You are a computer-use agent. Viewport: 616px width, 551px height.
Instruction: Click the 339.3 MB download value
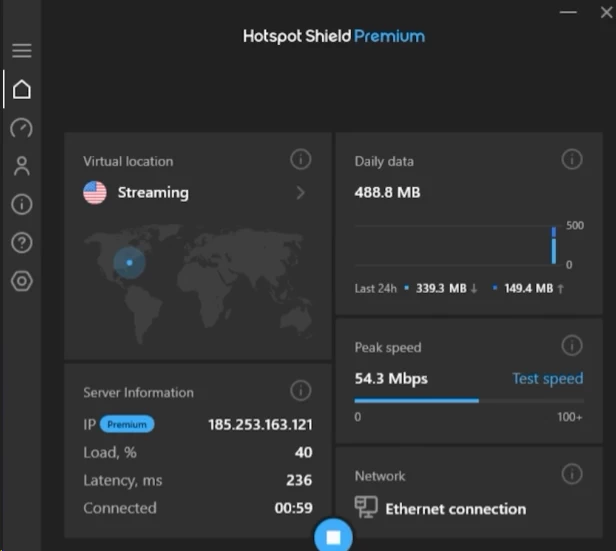click(441, 288)
